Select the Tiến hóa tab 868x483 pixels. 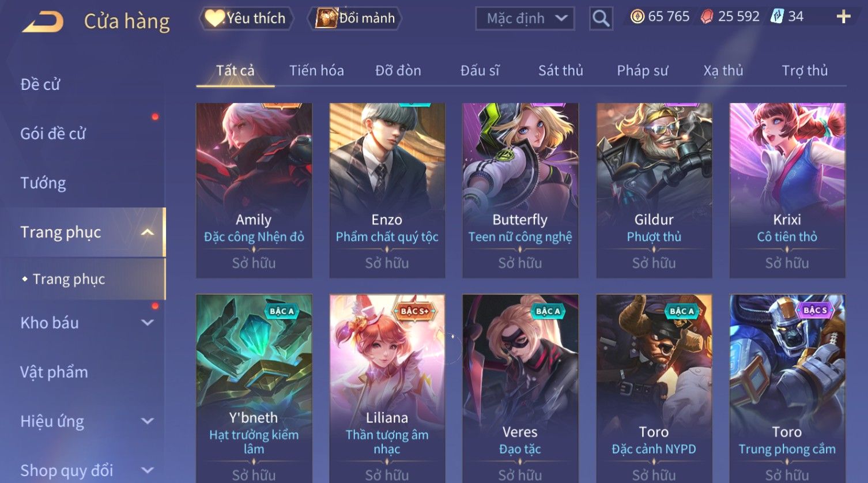[316, 70]
